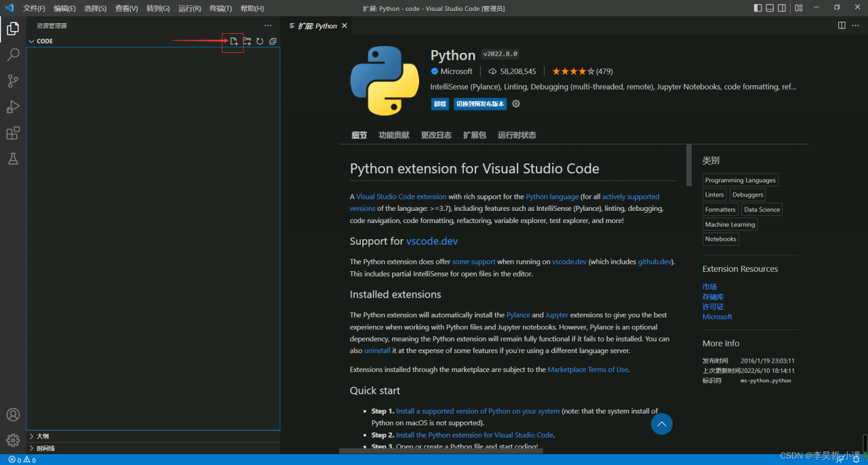Open errors and warnings status item
The image size is (868, 465).
(x=22, y=460)
